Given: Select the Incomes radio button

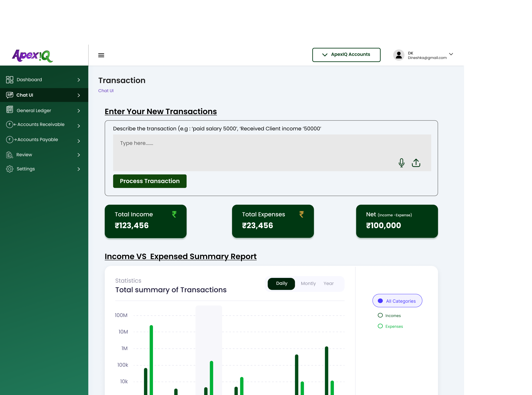Looking at the screenshot, I should coord(380,315).
